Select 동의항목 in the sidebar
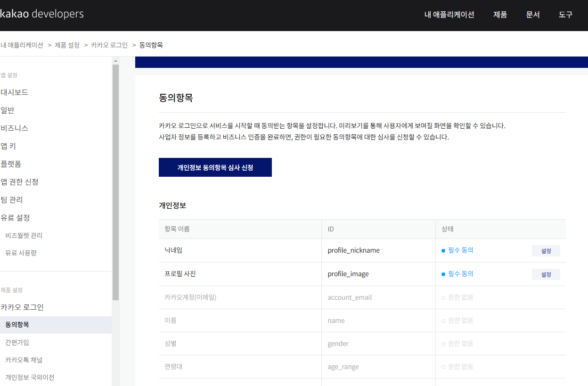The width and height of the screenshot is (588, 386). click(x=56, y=325)
